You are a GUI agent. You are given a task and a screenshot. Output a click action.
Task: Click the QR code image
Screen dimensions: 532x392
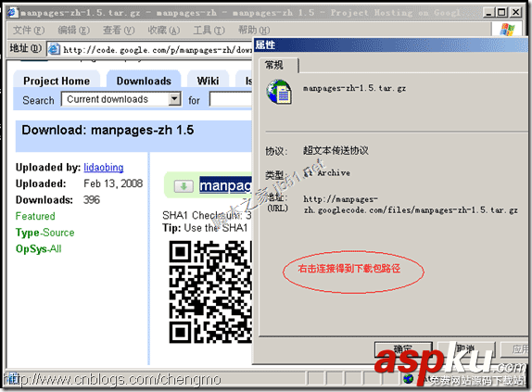210,292
